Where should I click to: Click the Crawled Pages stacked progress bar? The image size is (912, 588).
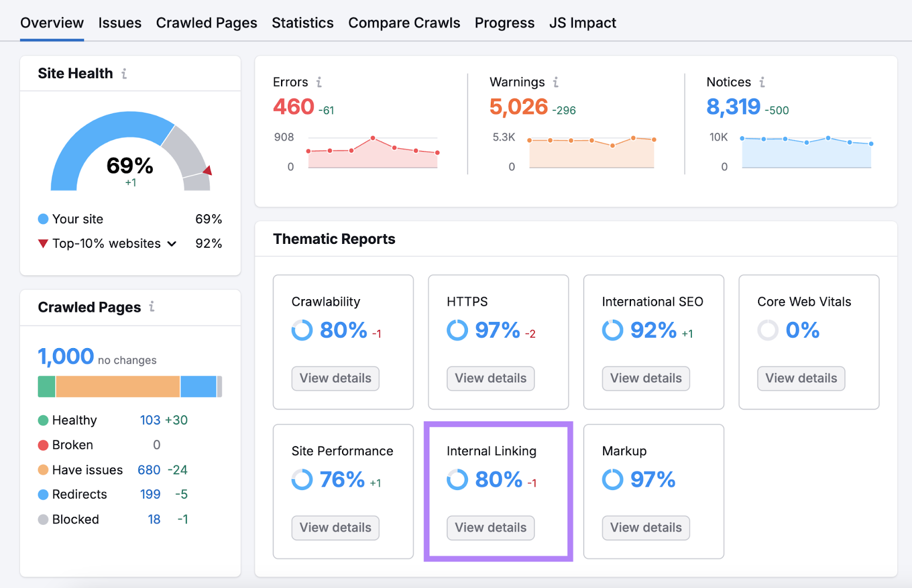130,386
